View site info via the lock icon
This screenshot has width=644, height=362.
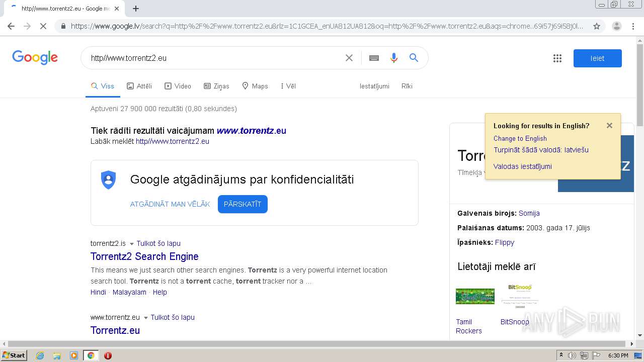63,26
